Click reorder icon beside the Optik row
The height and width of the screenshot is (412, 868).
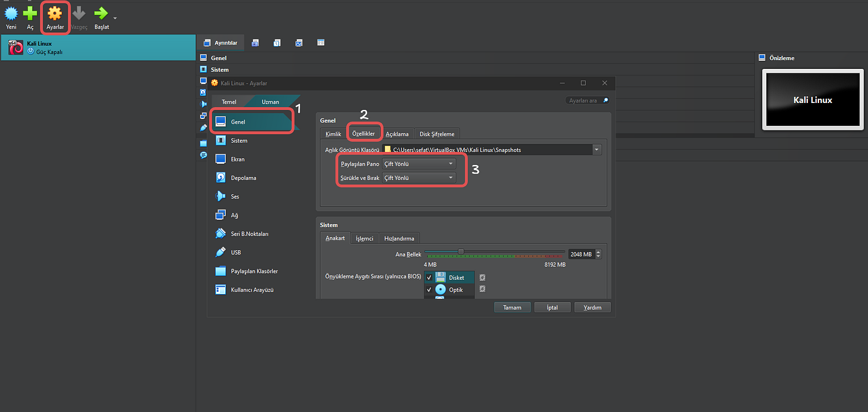(482, 289)
